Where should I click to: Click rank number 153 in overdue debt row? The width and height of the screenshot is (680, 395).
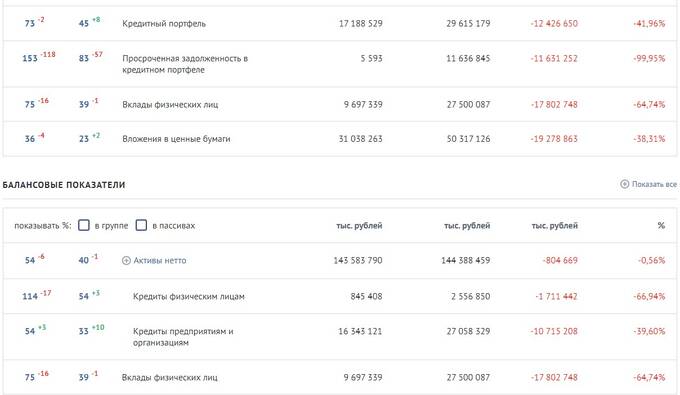pos(30,59)
